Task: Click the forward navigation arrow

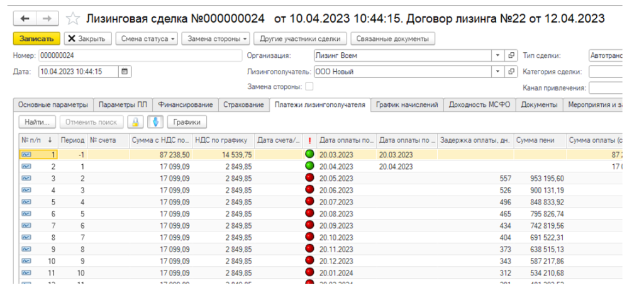Action: (48, 18)
